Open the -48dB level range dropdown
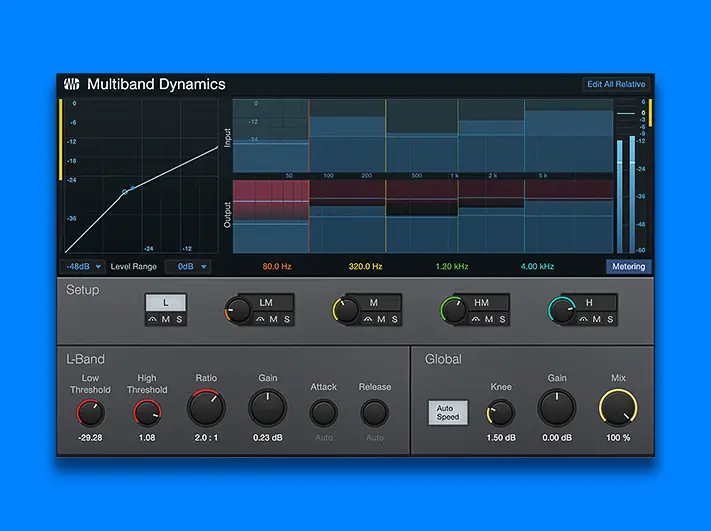The height and width of the screenshot is (531, 711). tap(83, 267)
